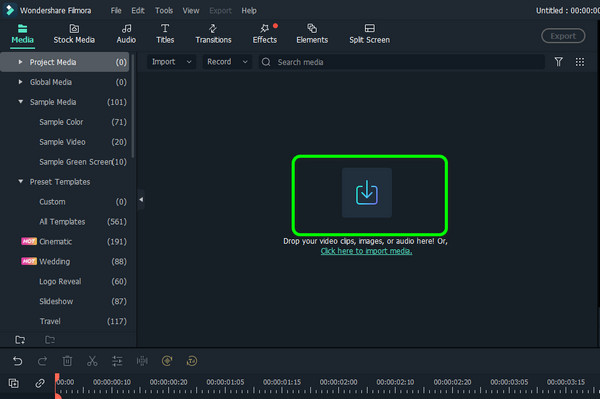Switch to the Effects tab

click(x=264, y=34)
